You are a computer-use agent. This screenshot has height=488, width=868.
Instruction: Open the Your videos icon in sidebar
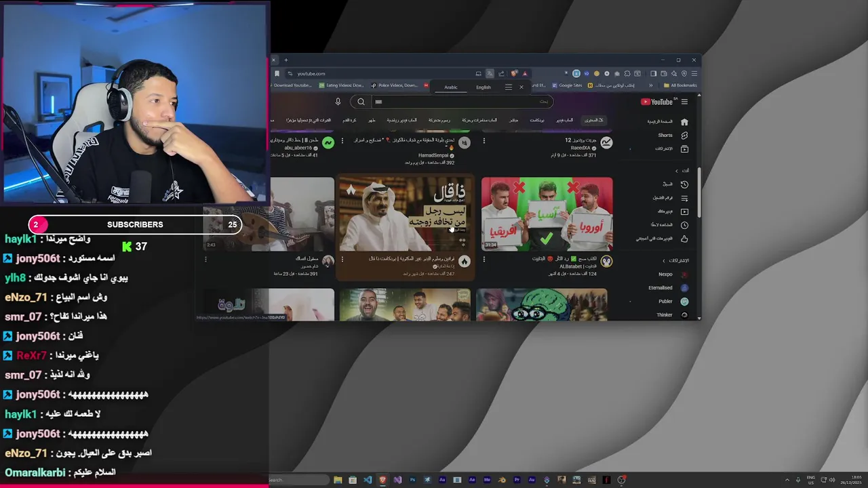pos(684,211)
